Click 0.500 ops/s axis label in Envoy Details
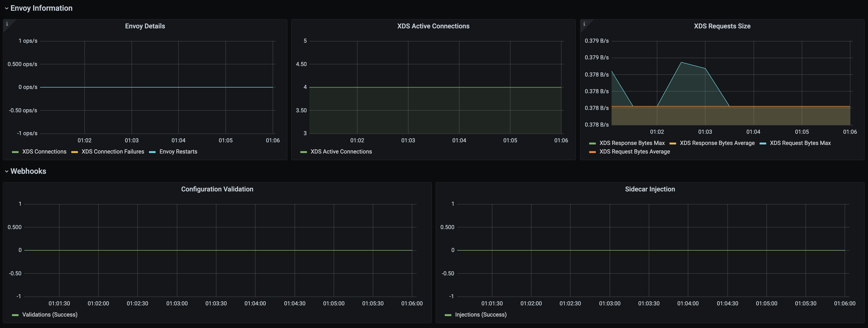 tap(22, 64)
